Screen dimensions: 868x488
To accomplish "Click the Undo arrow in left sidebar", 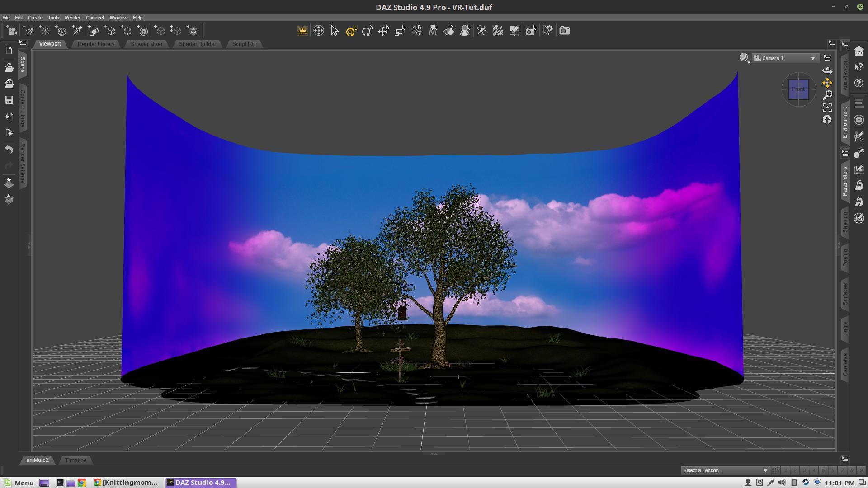I will click(9, 149).
